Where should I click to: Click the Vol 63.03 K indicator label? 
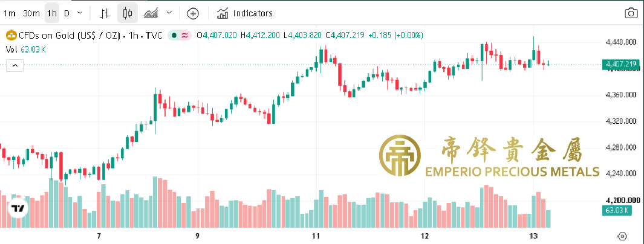(x=26, y=50)
